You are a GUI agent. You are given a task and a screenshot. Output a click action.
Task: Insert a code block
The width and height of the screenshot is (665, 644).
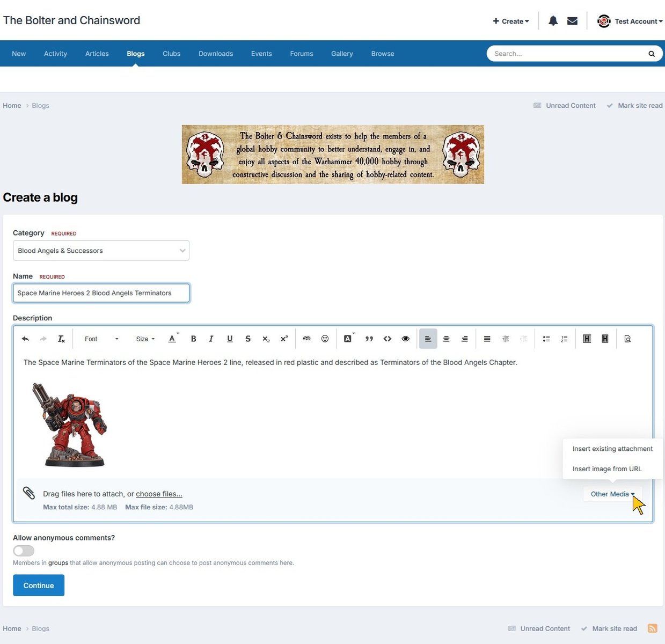point(388,339)
